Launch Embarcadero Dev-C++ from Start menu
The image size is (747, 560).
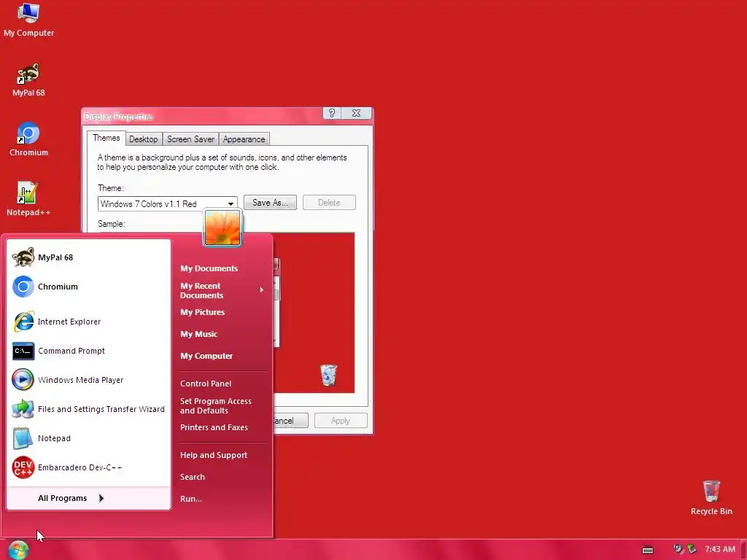[89, 467]
